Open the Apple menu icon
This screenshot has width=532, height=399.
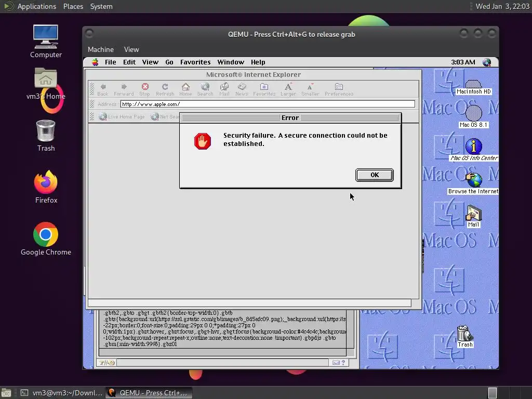pyautogui.click(x=95, y=62)
